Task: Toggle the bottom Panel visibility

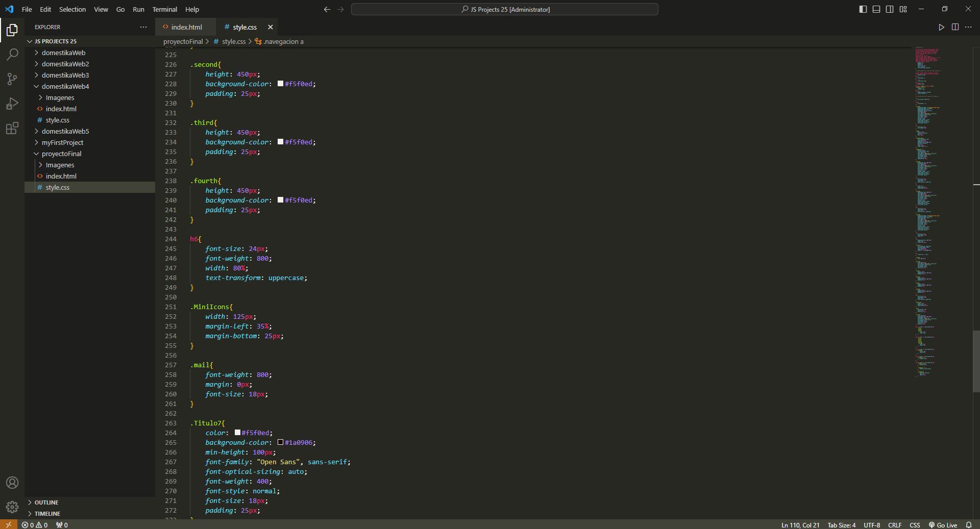Action: tap(876, 9)
